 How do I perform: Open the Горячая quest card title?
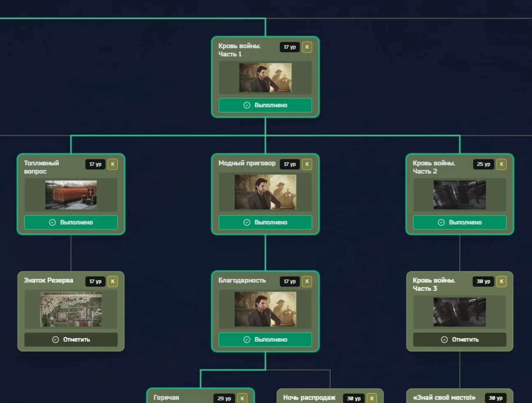166,398
